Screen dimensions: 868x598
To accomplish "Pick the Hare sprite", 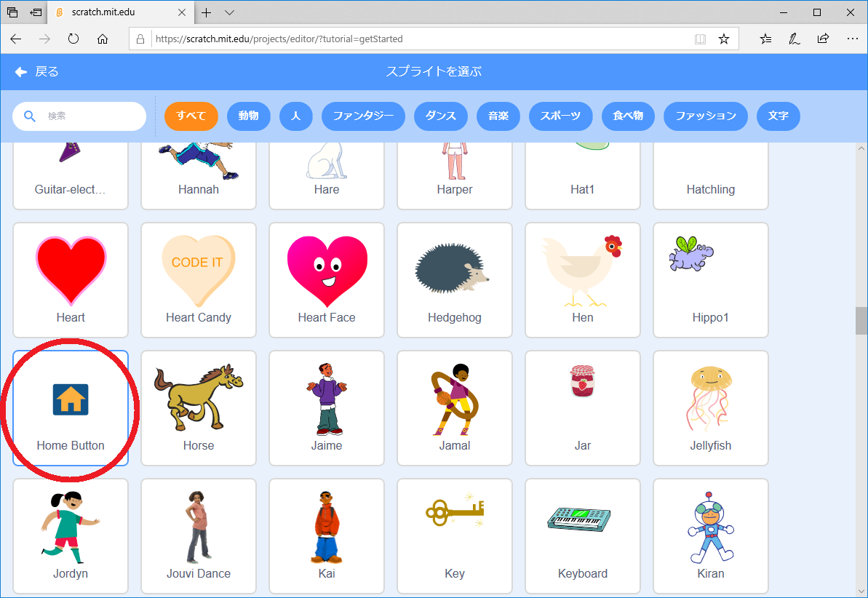I will coord(327,176).
